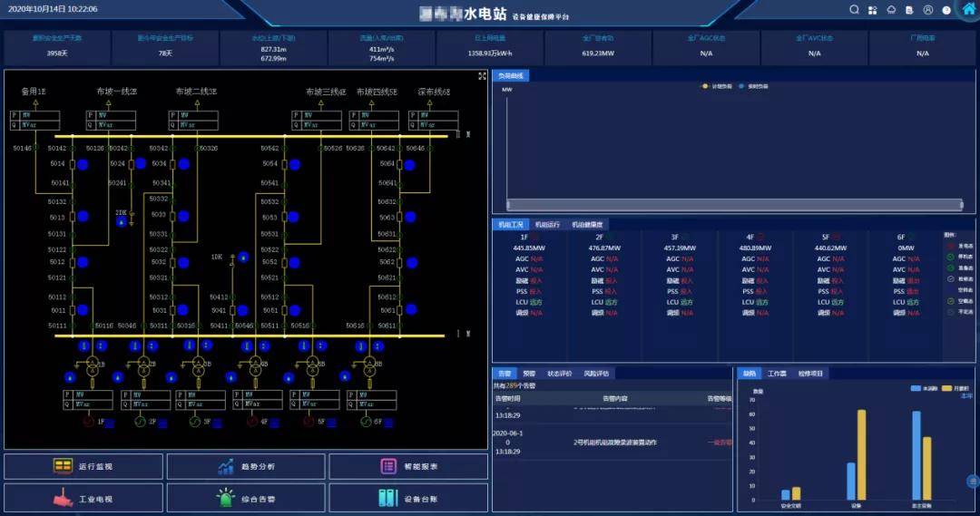Click the 2号机组 alarm row in list

pyautogui.click(x=614, y=442)
